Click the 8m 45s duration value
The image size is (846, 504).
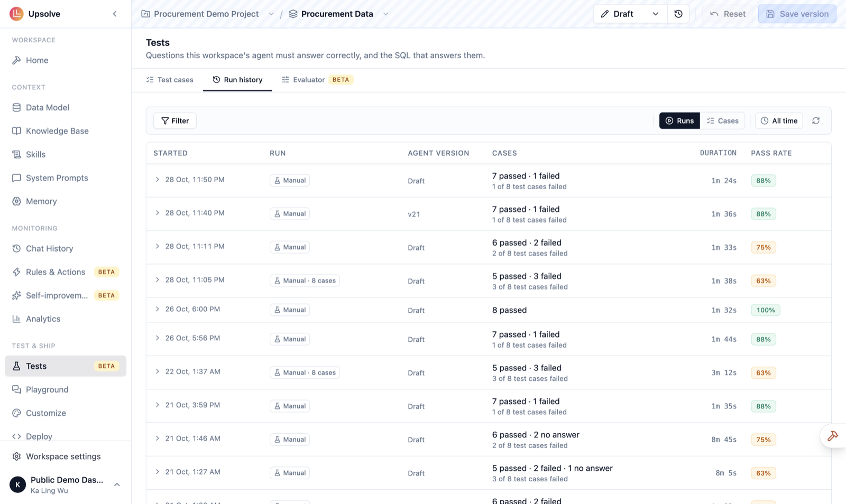click(724, 440)
